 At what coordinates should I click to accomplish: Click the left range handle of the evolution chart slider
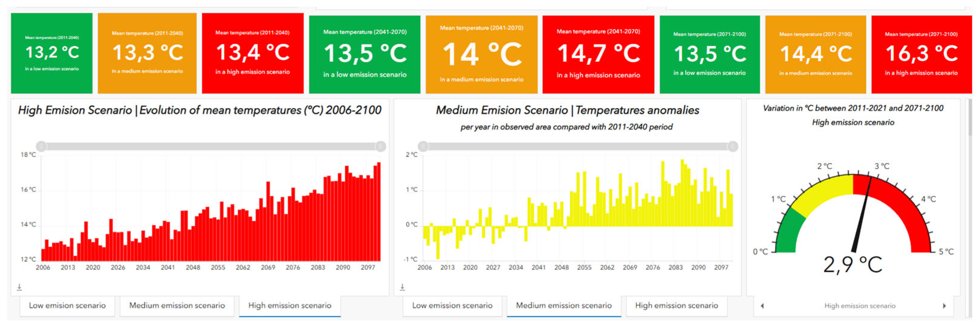42,146
